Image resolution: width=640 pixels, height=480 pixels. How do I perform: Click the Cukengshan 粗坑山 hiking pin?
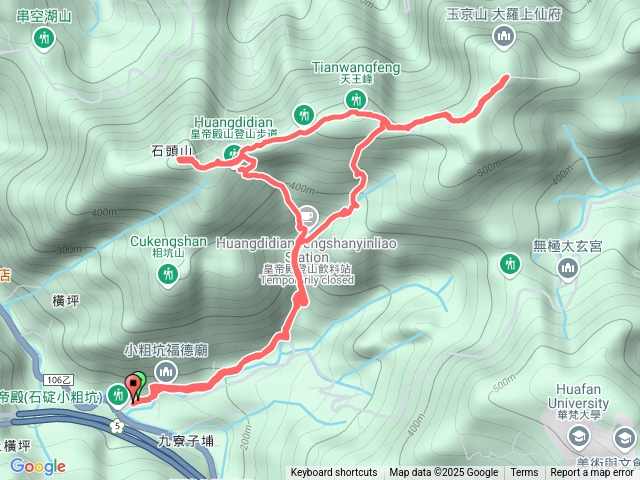pyautogui.click(x=168, y=274)
